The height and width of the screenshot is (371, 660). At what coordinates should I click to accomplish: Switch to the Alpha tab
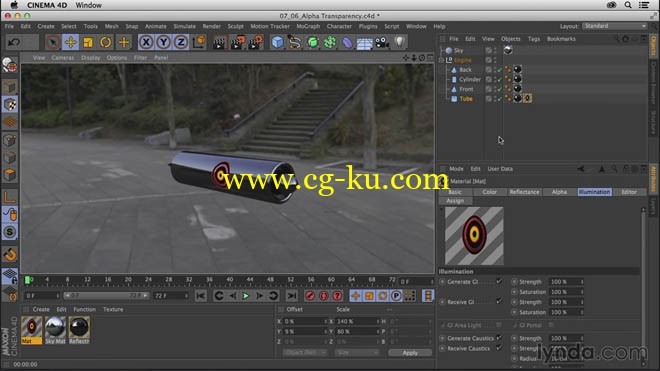(559, 192)
